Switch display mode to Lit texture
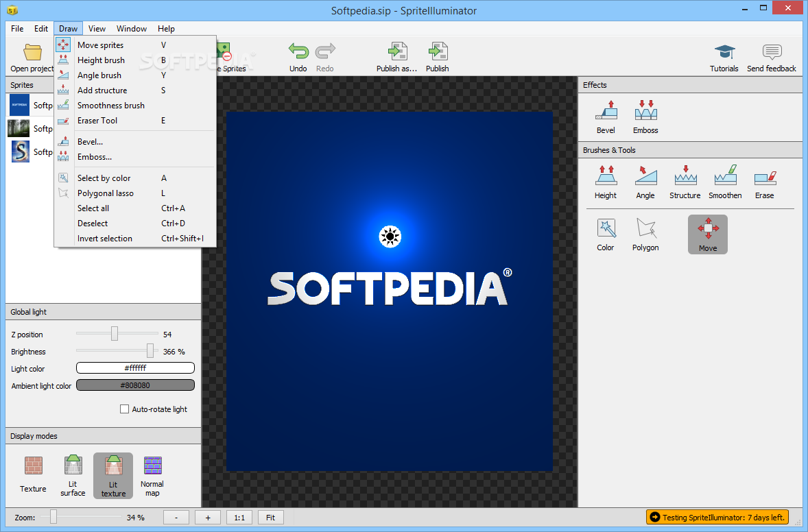 click(113, 476)
